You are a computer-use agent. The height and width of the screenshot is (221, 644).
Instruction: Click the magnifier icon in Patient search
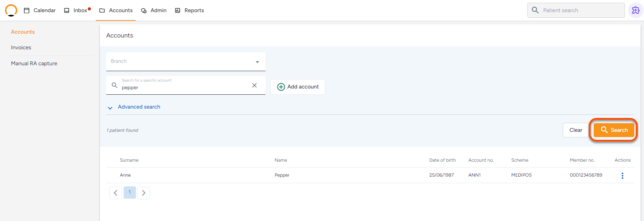click(535, 10)
